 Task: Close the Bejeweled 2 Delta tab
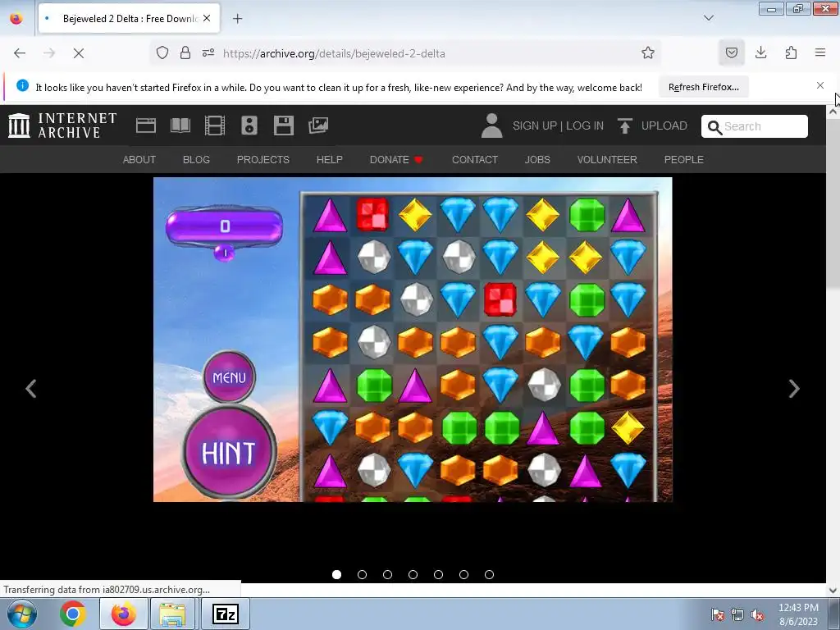tap(207, 18)
